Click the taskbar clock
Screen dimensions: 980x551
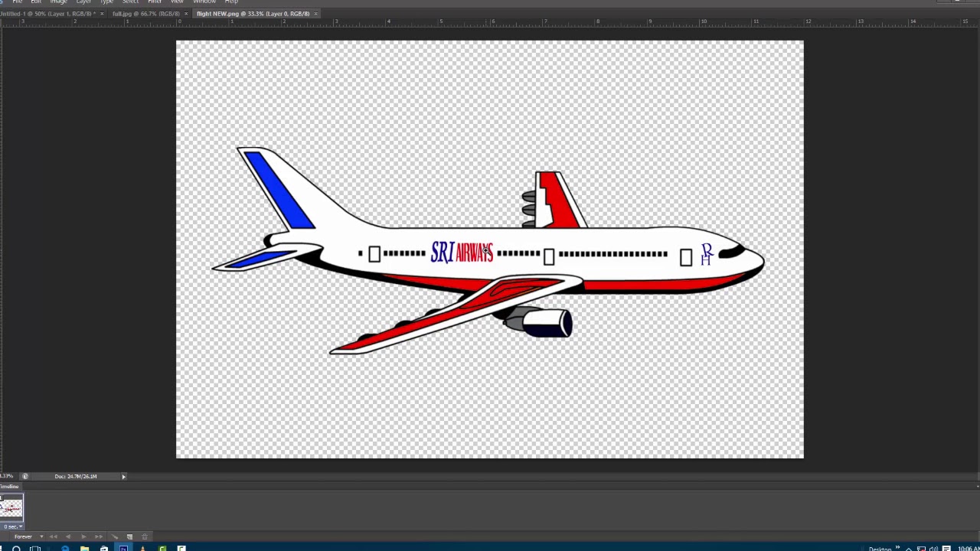[x=969, y=549]
